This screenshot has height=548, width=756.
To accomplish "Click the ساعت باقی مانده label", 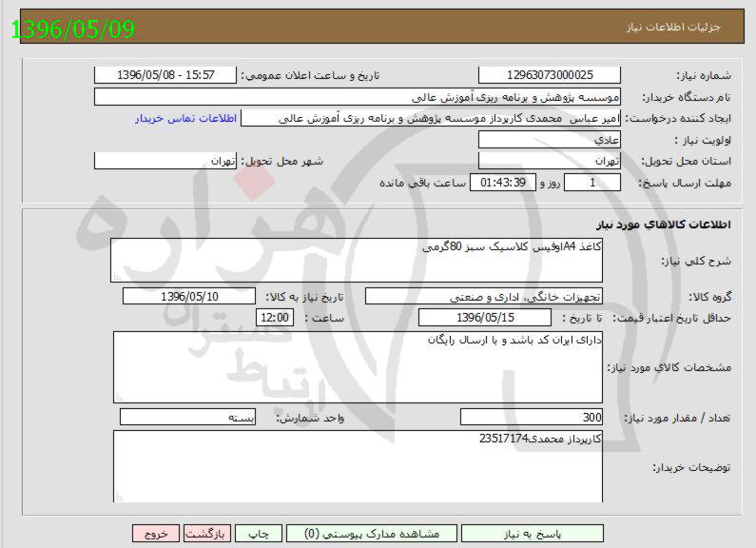I will [x=423, y=183].
